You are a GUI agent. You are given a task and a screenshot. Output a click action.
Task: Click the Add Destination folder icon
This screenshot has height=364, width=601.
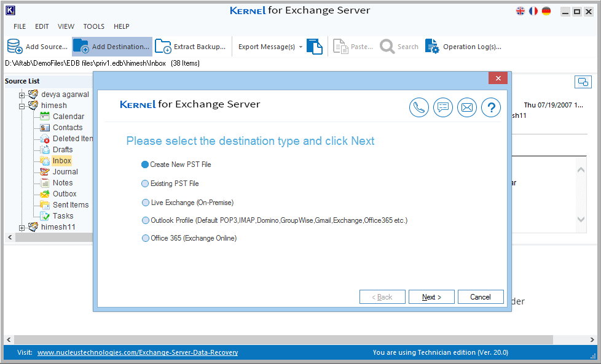coord(81,46)
